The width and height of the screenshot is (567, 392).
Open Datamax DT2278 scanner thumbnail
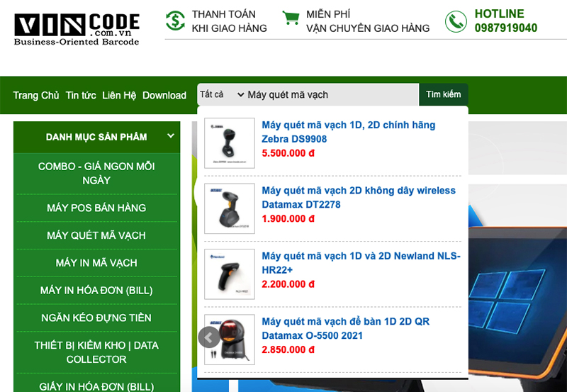point(229,208)
